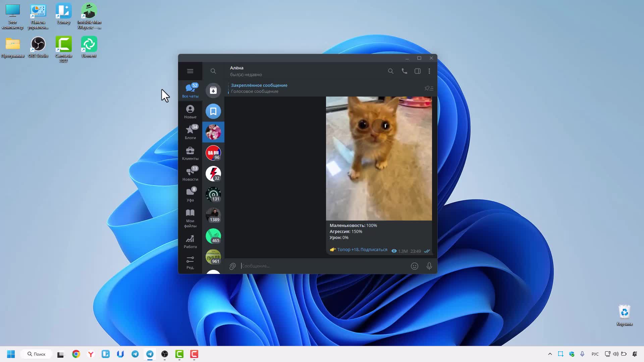
Task: Unpin the pinned voice message
Action: click(x=428, y=88)
